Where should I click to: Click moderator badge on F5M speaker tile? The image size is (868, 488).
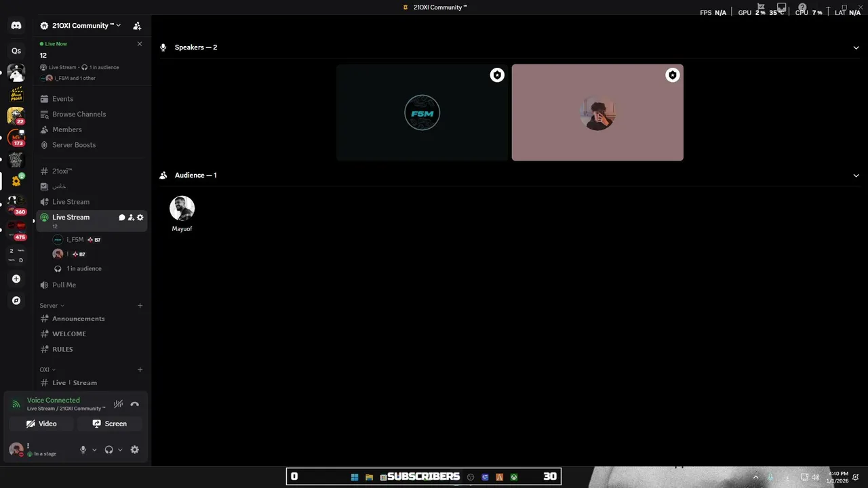click(x=497, y=75)
